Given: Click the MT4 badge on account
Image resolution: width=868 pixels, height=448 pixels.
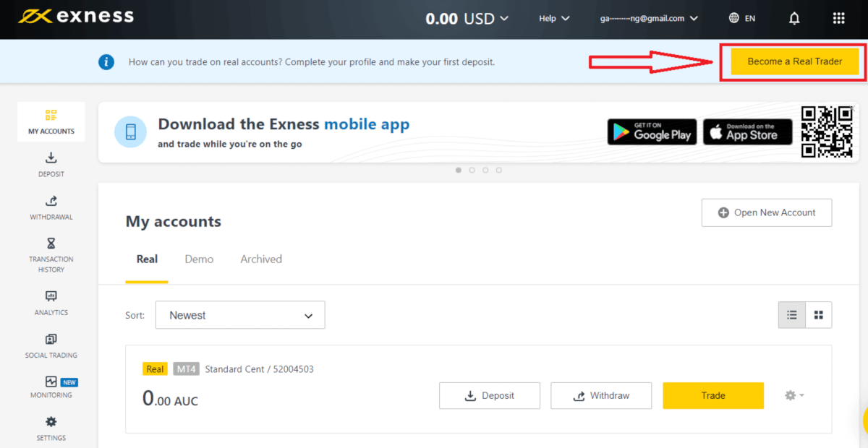Looking at the screenshot, I should click(x=186, y=369).
